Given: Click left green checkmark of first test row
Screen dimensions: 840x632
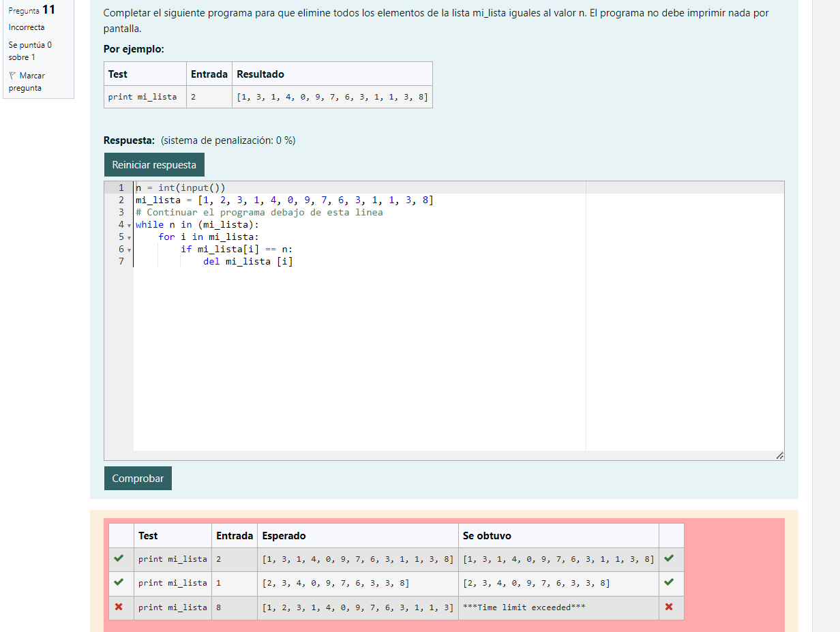Looking at the screenshot, I should [119, 558].
